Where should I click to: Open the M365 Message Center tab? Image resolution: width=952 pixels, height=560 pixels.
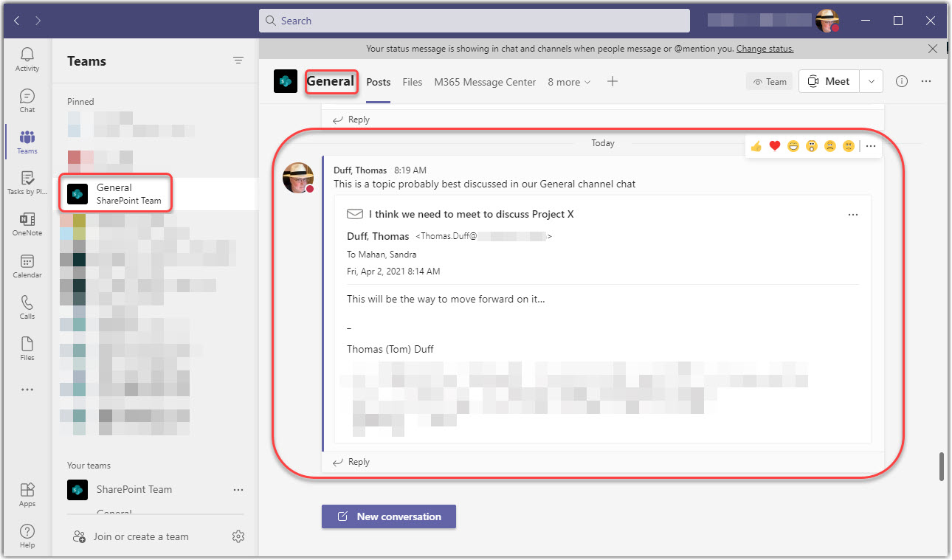485,82
